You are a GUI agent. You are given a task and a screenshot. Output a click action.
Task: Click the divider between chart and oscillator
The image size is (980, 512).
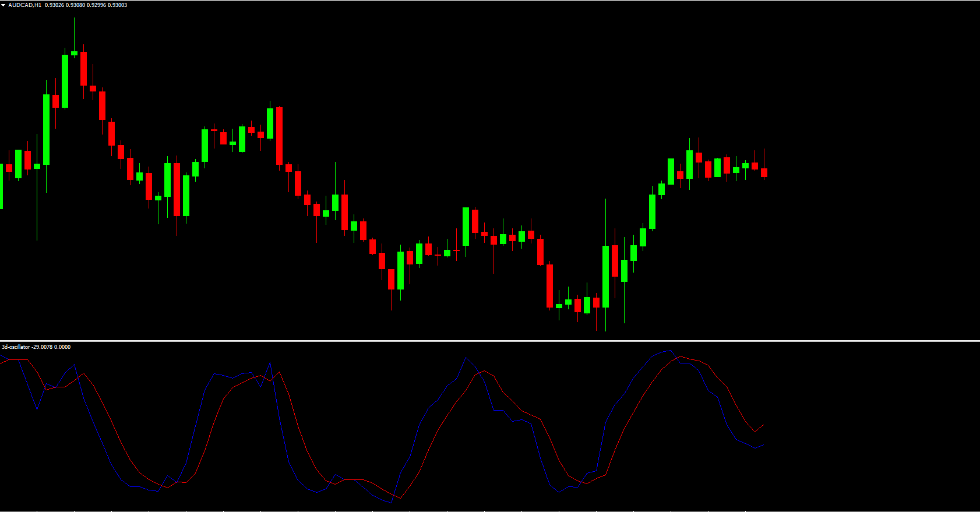click(489, 341)
